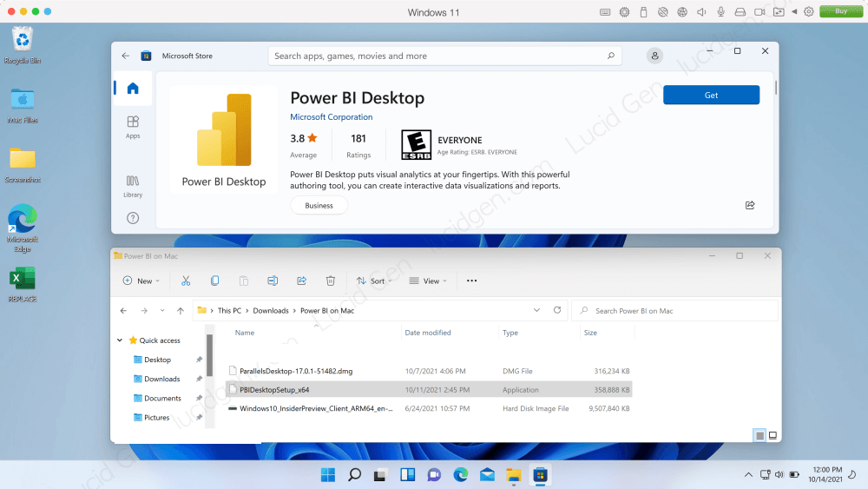Go up one folder level
868x489 pixels.
[181, 311]
